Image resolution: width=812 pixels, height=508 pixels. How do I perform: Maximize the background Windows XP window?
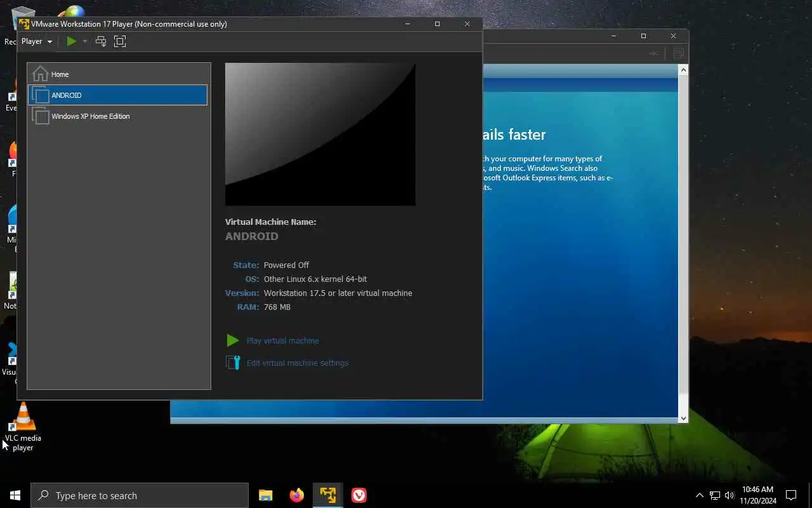click(x=643, y=36)
